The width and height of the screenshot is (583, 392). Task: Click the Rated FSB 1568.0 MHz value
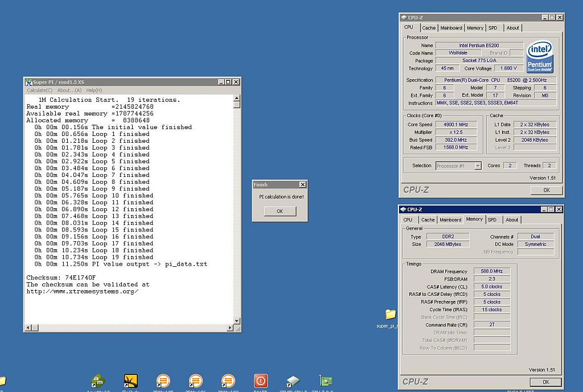(x=456, y=147)
